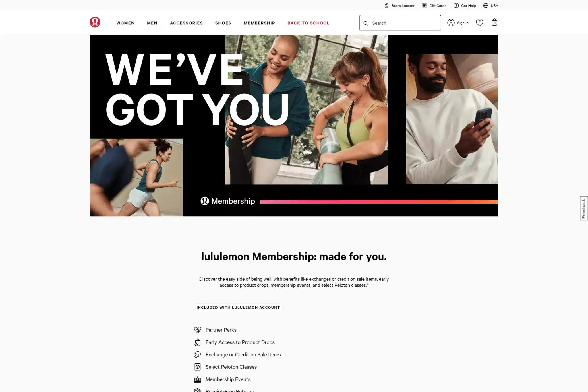Viewport: 588px width, 392px height.
Task: Click the Sign In profile icon
Action: tap(451, 23)
